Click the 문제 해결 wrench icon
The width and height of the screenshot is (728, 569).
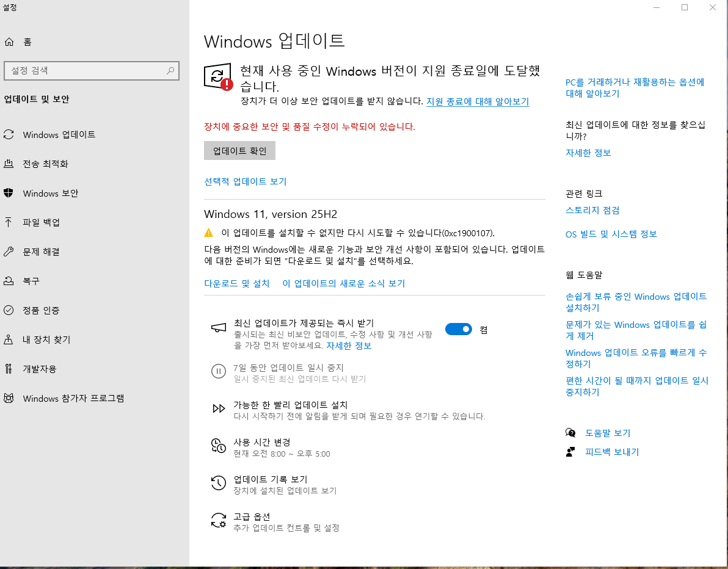[x=9, y=252]
